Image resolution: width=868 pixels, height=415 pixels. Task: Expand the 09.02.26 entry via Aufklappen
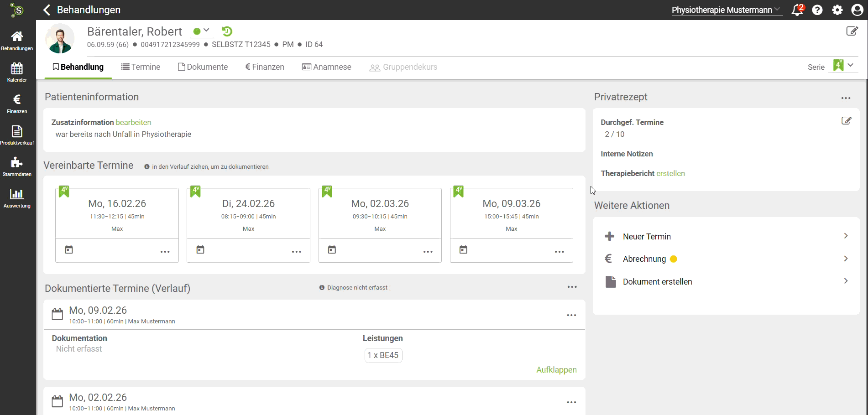(556, 370)
